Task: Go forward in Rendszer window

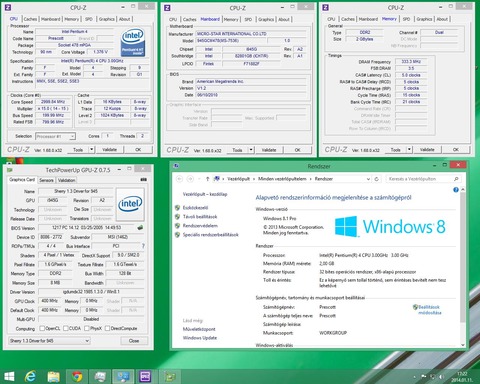Action: 190,179
